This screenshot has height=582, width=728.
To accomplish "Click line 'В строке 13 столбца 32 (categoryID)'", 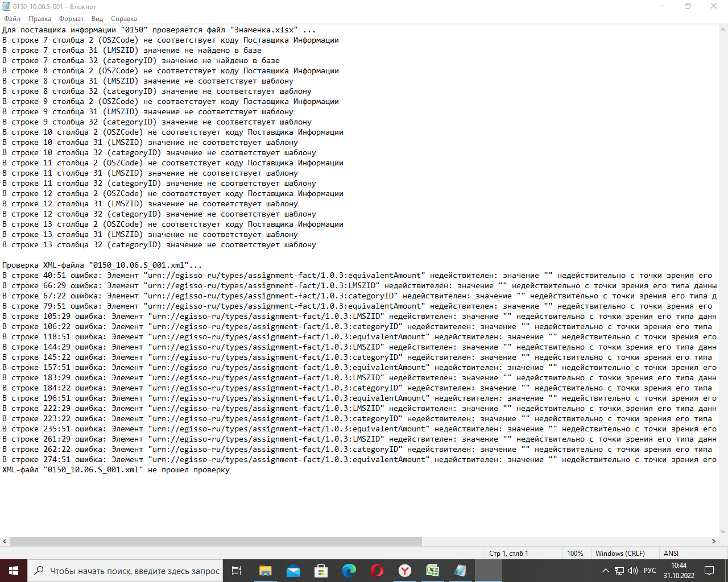I will [x=159, y=245].
